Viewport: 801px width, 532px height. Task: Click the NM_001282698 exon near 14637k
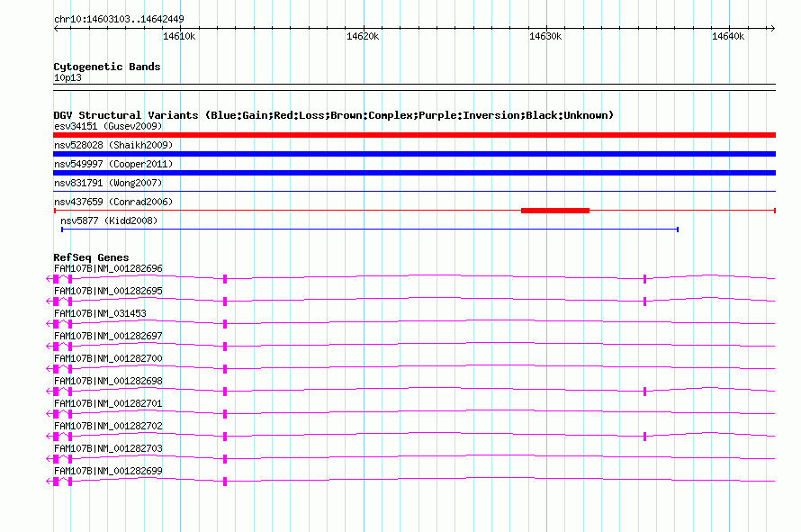tap(644, 392)
